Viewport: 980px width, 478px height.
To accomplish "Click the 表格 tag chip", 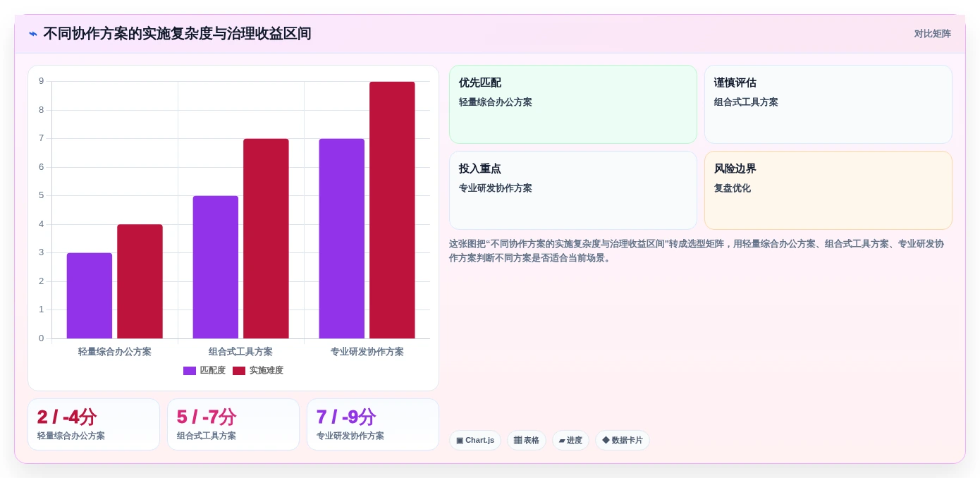I will click(x=527, y=441).
